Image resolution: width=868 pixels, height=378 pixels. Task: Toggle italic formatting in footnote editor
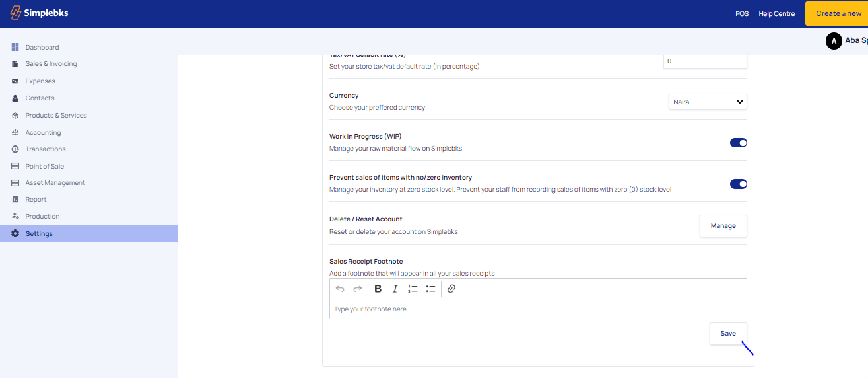(x=395, y=289)
